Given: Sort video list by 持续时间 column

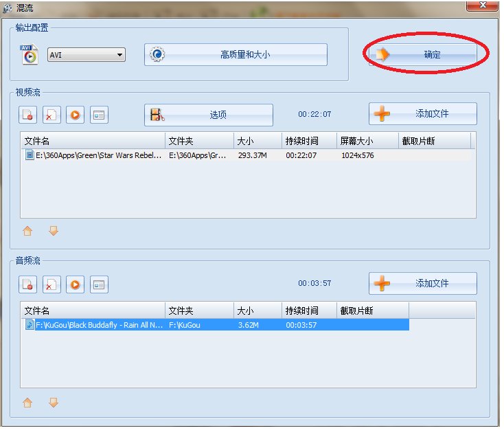Looking at the screenshot, I should (x=309, y=141).
